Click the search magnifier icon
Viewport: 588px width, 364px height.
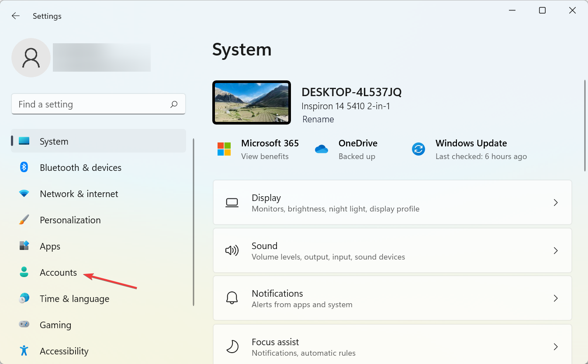click(173, 104)
